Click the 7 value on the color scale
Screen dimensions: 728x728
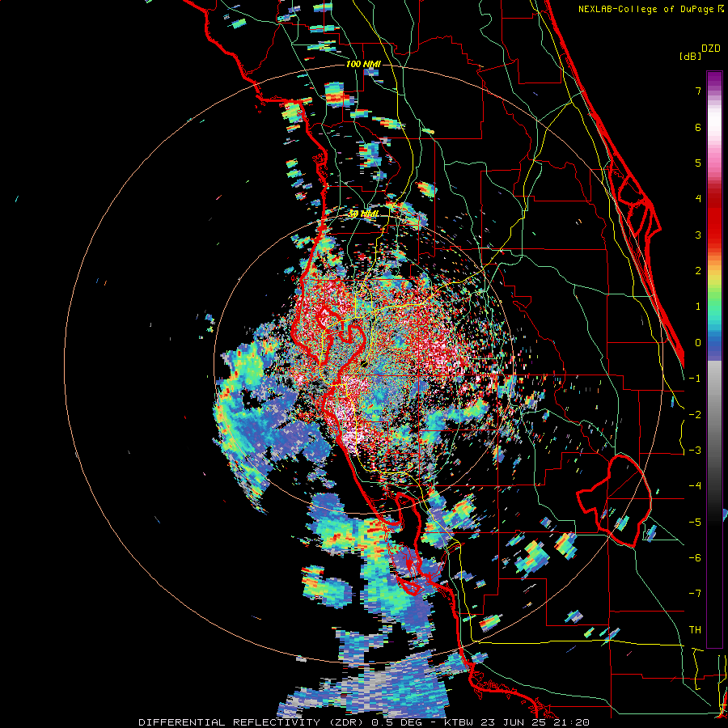(698, 91)
